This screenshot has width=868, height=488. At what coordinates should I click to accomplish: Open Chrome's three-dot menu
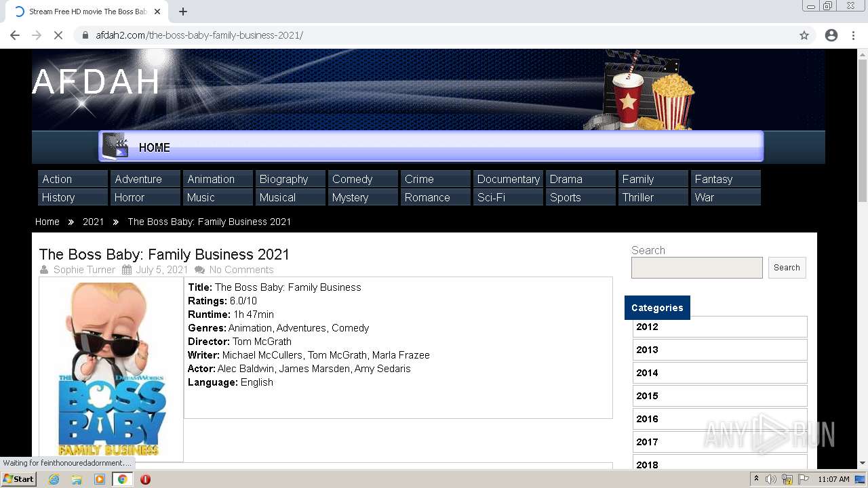click(x=853, y=35)
